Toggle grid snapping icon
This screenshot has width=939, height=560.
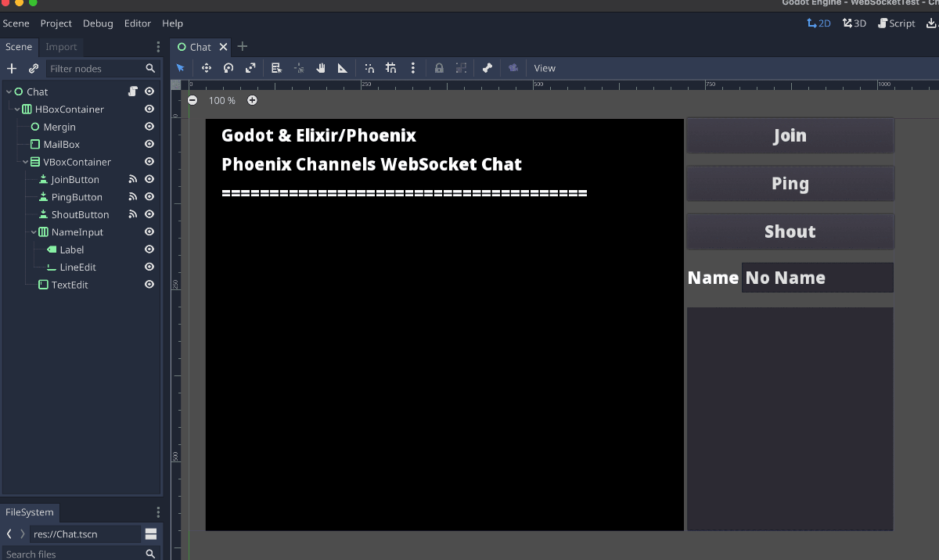click(x=391, y=68)
